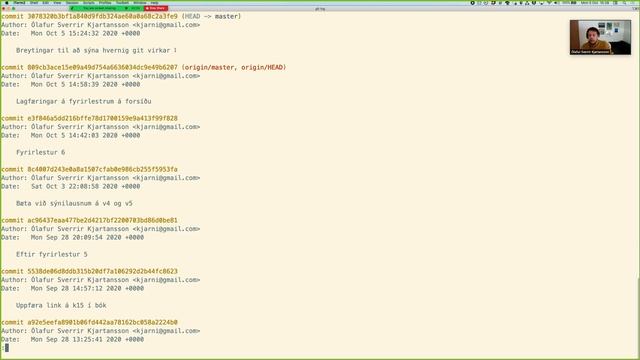
Task: Click the '(HEAD -> master)' ref label
Action: click(x=211, y=16)
